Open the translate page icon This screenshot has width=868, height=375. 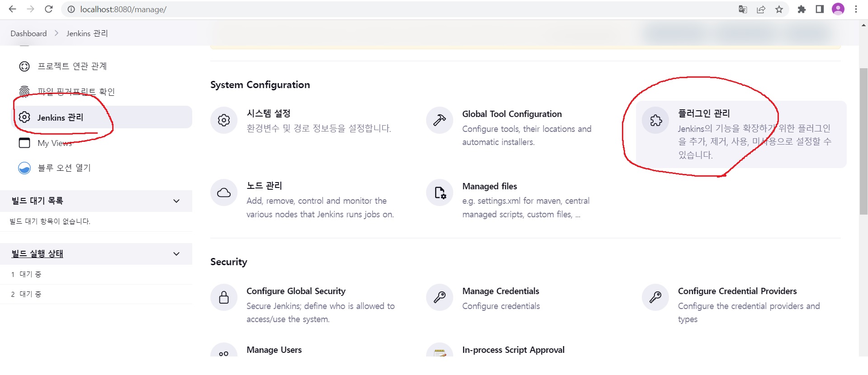click(743, 9)
